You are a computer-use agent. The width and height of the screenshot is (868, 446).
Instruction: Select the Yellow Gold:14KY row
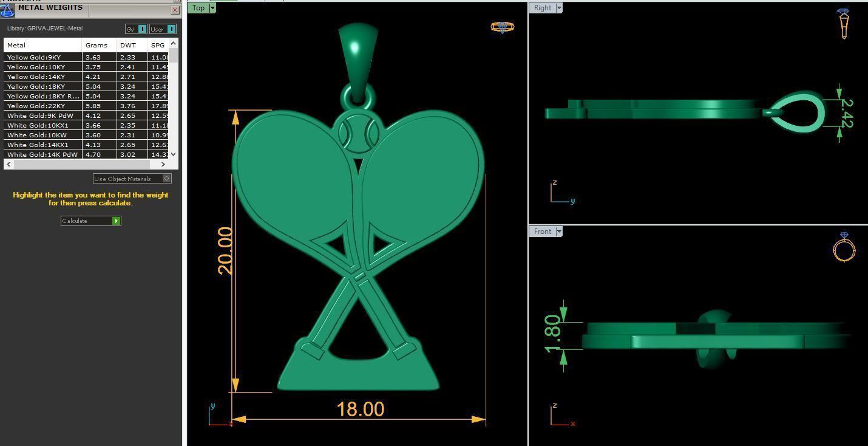tap(87, 77)
